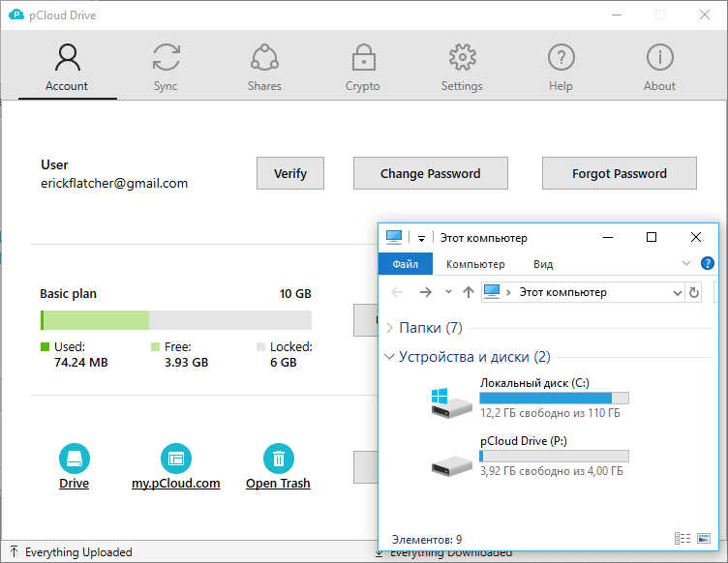Open the Drive link text
728x563 pixels.
pyautogui.click(x=75, y=484)
